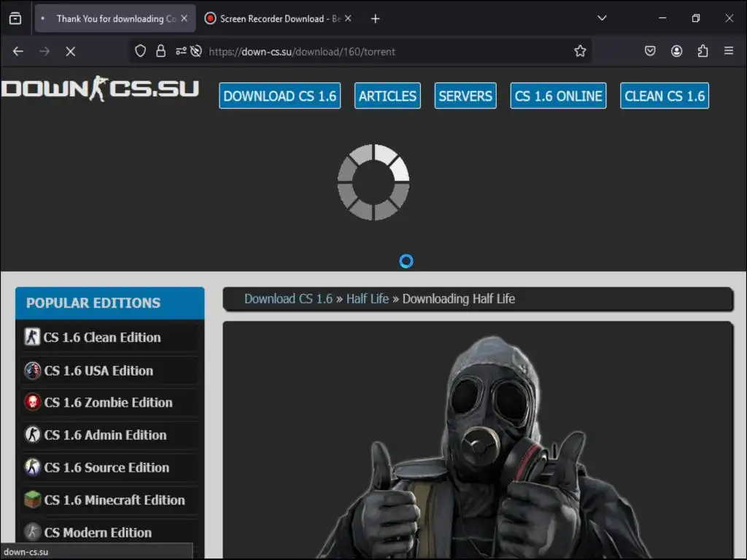Open the SERVERS navigation button

465,96
